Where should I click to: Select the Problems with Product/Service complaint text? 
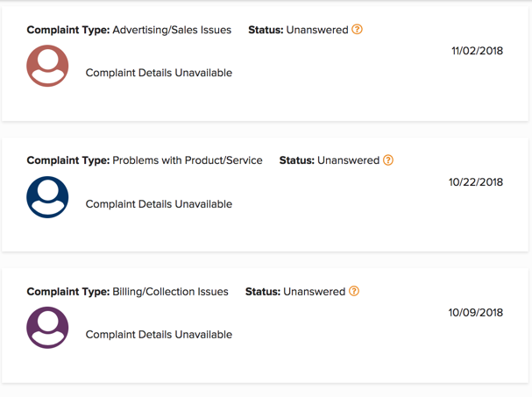pos(188,160)
